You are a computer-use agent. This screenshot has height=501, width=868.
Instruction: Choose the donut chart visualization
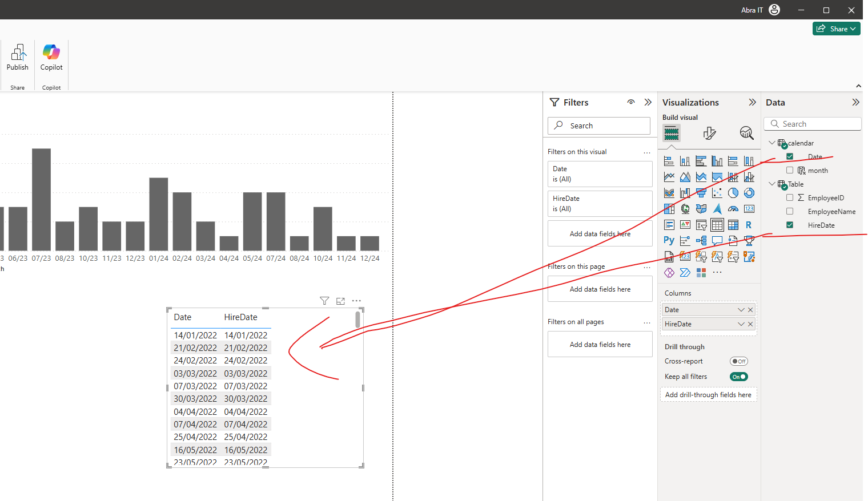tap(749, 193)
